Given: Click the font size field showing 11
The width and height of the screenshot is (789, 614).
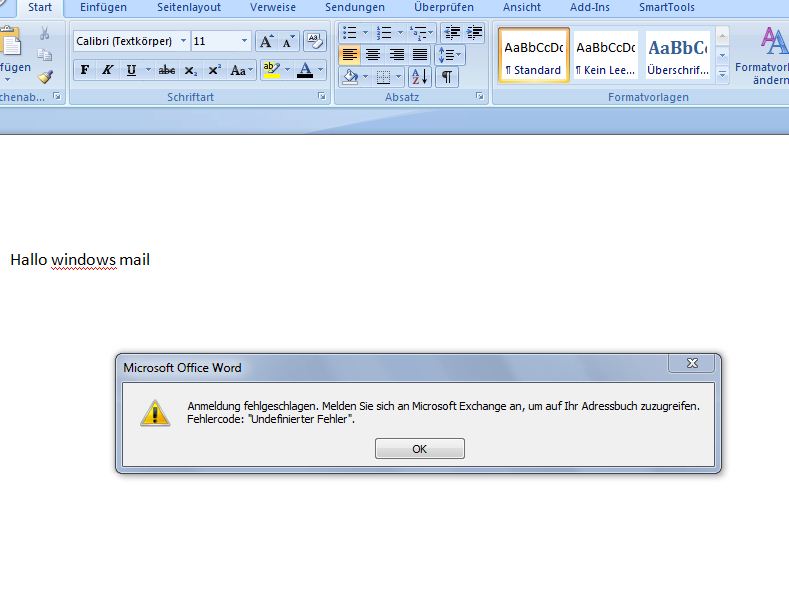Looking at the screenshot, I should [215, 41].
